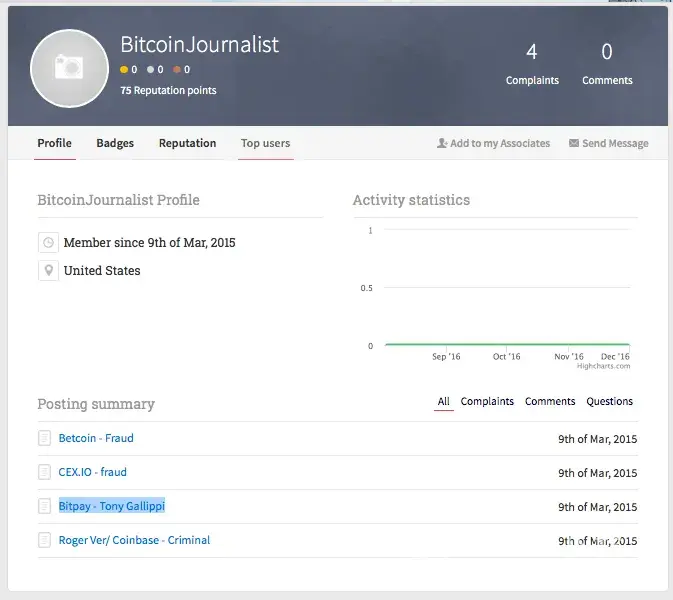
Task: Filter posting summary by Complaints
Action: coord(487,402)
